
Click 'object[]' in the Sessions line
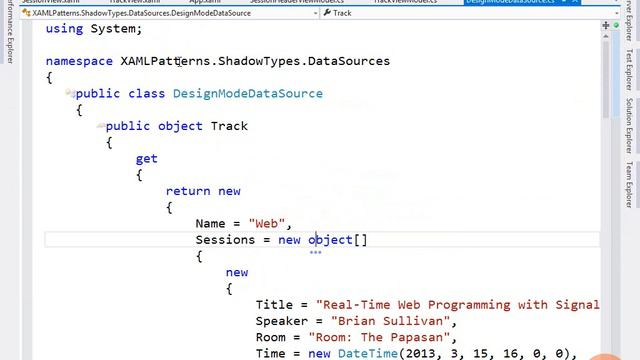(338, 240)
